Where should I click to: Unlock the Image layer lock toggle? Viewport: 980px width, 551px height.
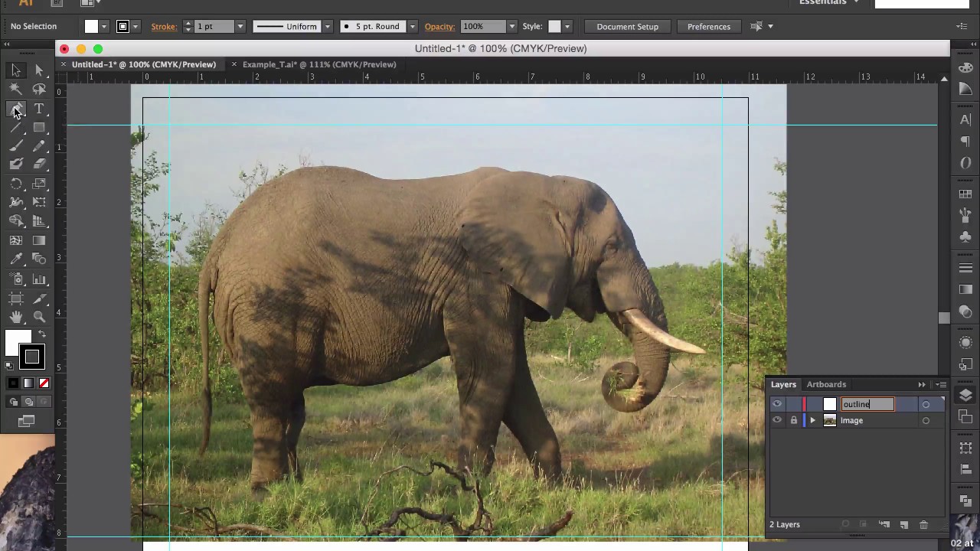pyautogui.click(x=794, y=420)
